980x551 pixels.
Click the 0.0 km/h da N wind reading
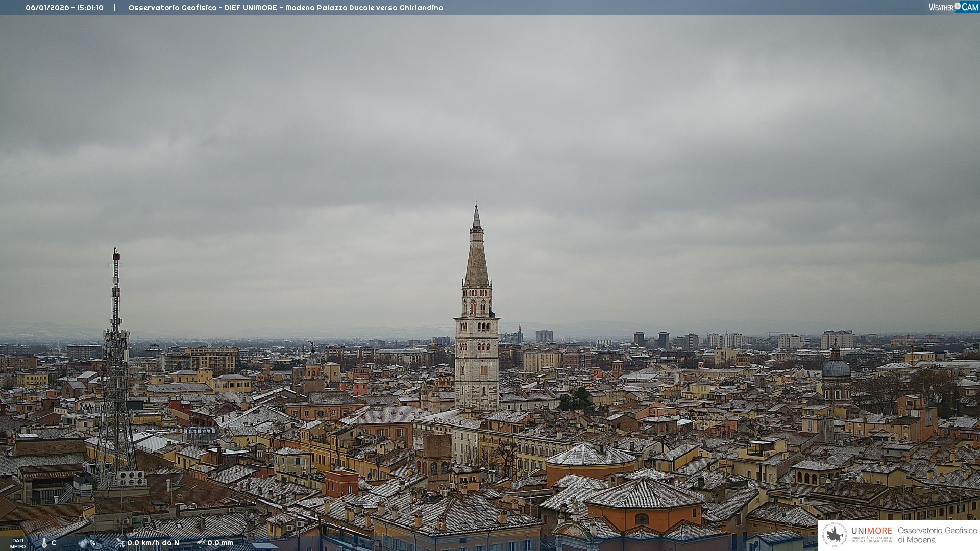click(153, 543)
